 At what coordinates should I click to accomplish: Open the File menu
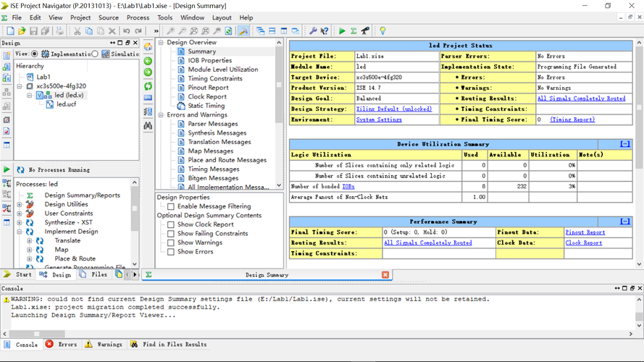click(17, 17)
